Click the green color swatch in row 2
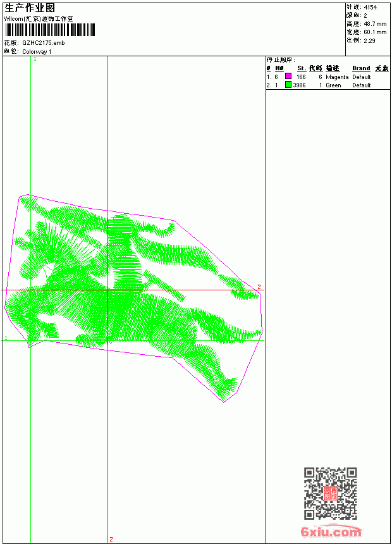The height and width of the screenshot is (544, 392). (288, 84)
